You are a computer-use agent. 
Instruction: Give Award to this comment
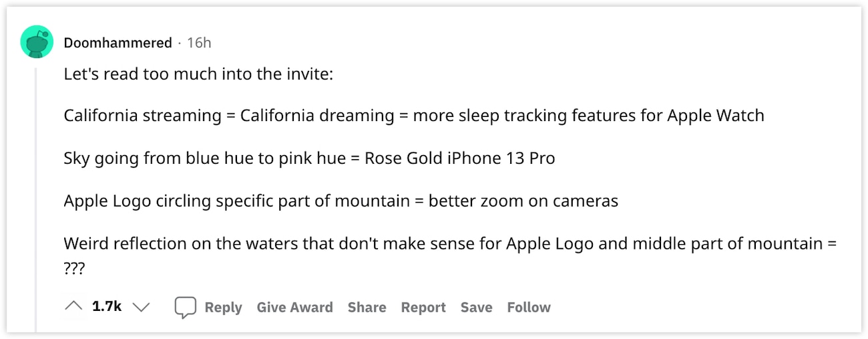[294, 308]
